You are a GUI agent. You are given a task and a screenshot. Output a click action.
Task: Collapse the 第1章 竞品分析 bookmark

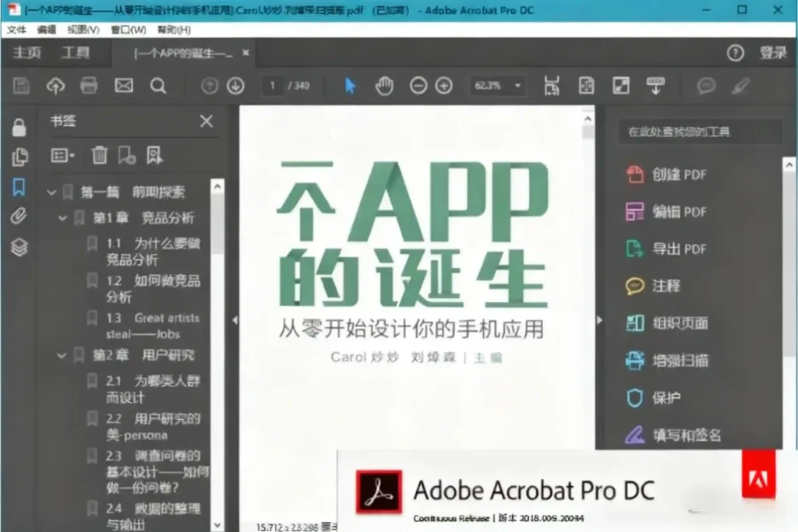(62, 217)
